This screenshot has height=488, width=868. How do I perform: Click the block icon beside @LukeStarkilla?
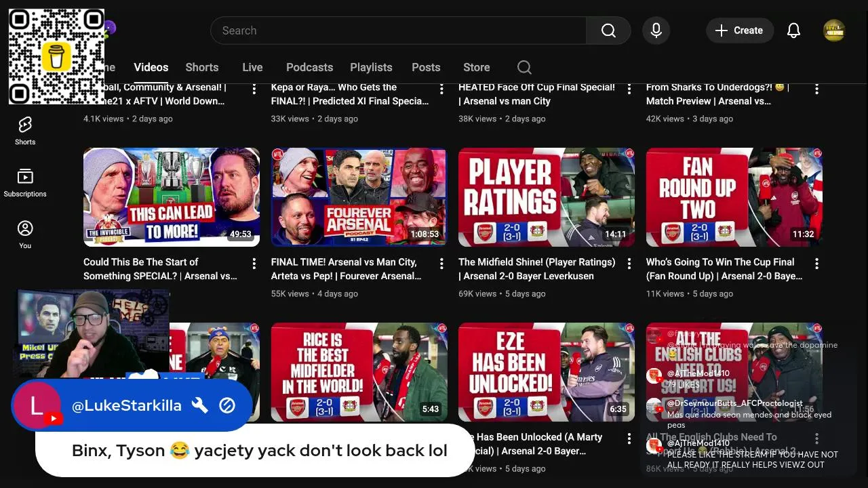(x=227, y=405)
